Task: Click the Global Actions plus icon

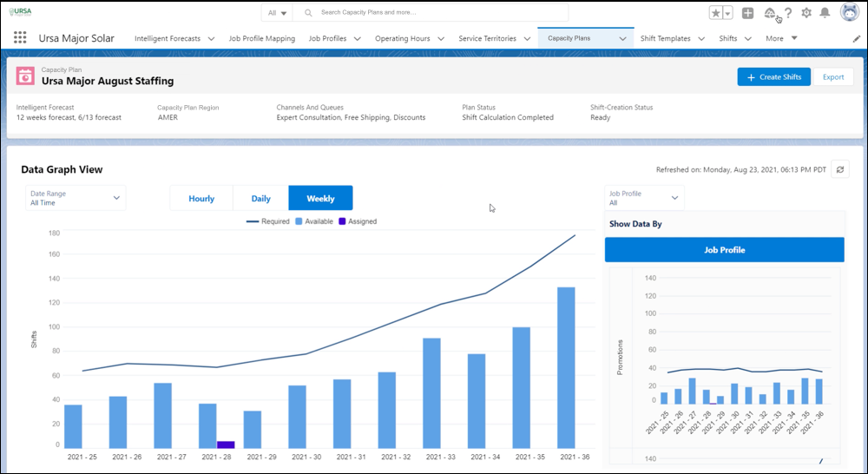Action: (x=748, y=13)
